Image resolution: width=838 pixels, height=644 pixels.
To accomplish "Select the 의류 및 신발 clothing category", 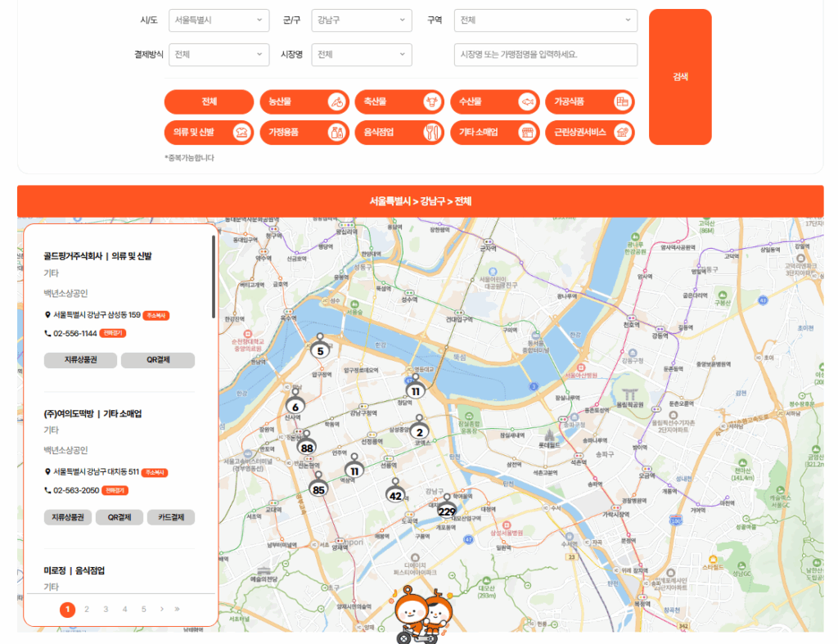I will tap(209, 133).
